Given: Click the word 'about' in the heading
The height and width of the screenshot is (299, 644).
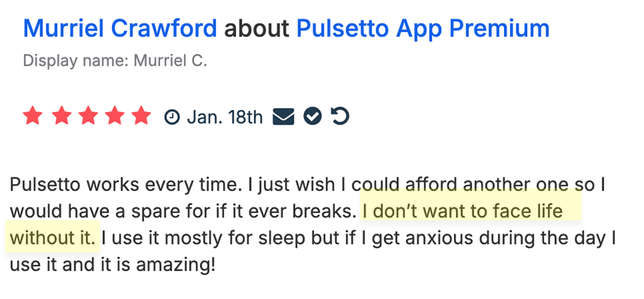Looking at the screenshot, I should pos(256,28).
